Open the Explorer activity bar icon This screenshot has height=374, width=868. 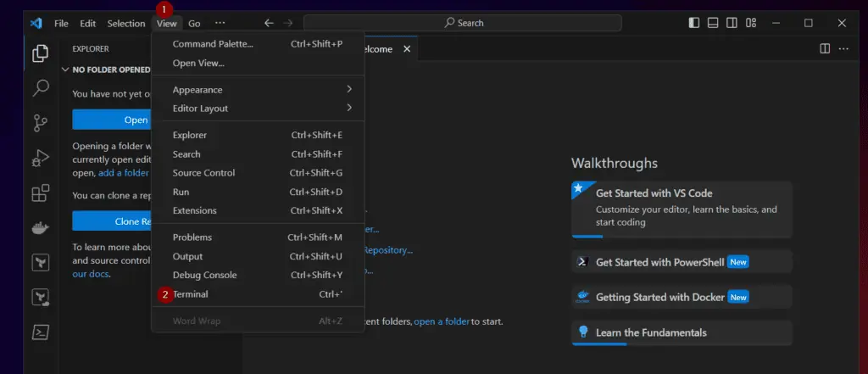[x=40, y=53]
